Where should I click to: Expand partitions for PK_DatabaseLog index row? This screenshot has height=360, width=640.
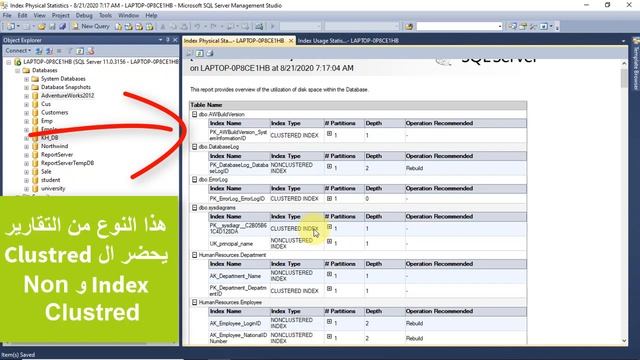pyautogui.click(x=329, y=167)
